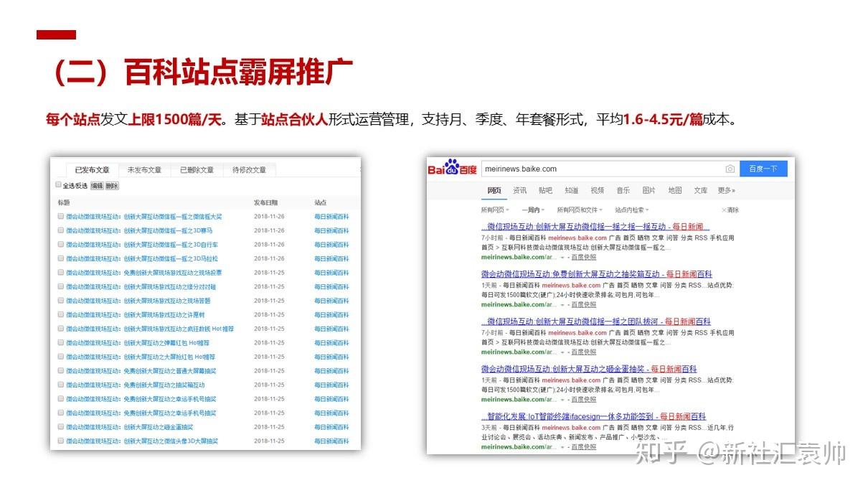
Task: Switch to the 待修改文章 tab
Action: click(249, 170)
